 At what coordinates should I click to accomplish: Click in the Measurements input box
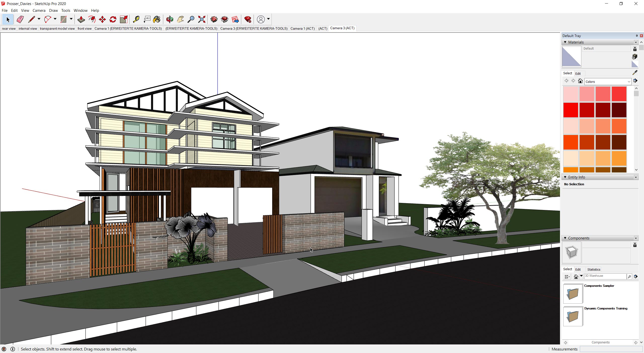[x=611, y=349]
